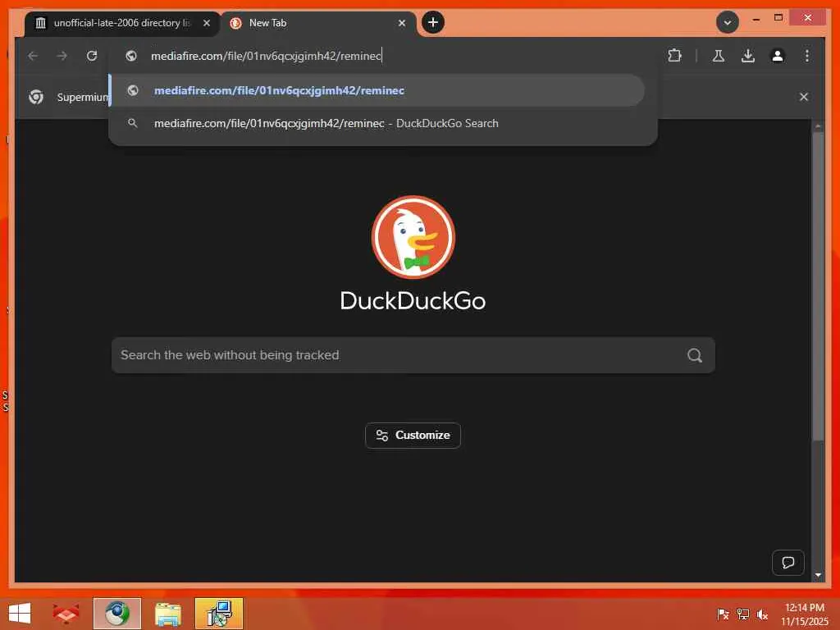Screen dimensions: 840x630
Task: Dismiss the Supermium infobar
Action: [804, 97]
